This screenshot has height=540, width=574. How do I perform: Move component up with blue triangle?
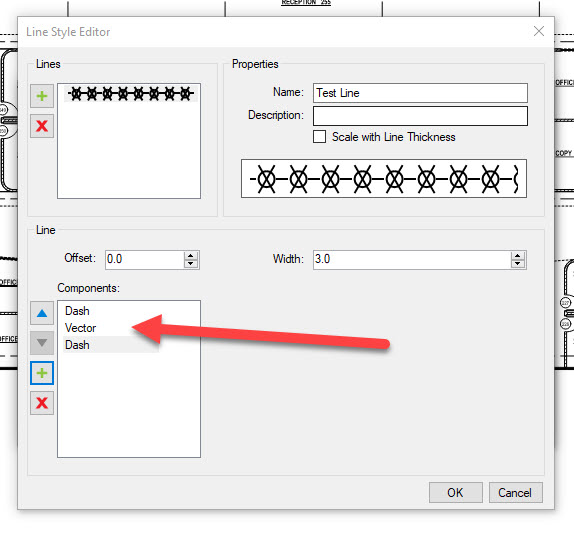point(42,313)
